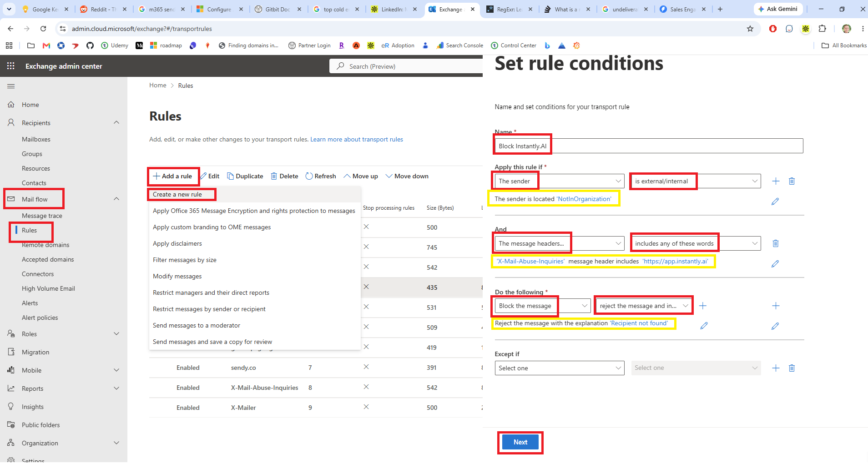Choose 'Apply custom branding to OME messages'
This screenshot has width=868, height=464.
click(255, 227)
